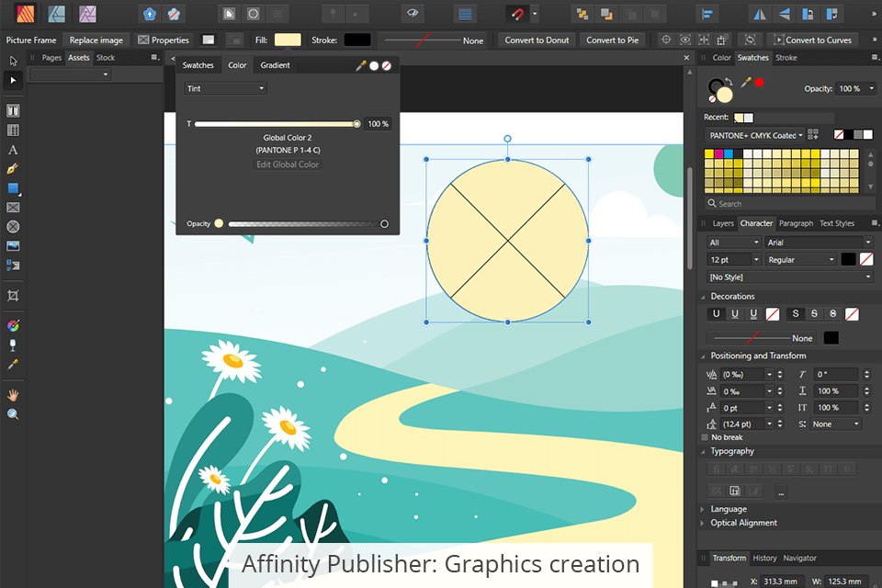The width and height of the screenshot is (882, 588).
Task: Select the Fill tool color wheel
Action: click(13, 326)
